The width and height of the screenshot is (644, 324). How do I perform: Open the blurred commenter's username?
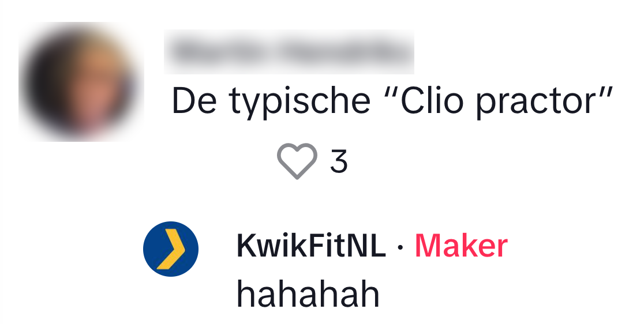click(289, 52)
